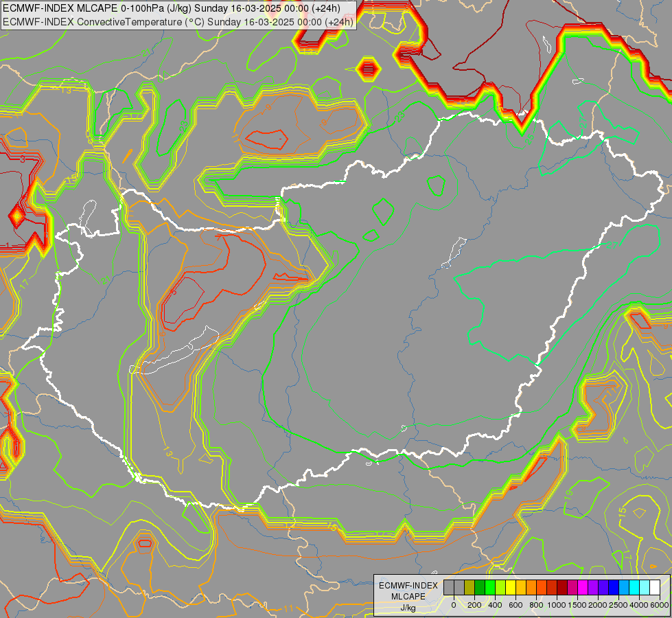Select the bright magenta legend swatch

point(583,587)
